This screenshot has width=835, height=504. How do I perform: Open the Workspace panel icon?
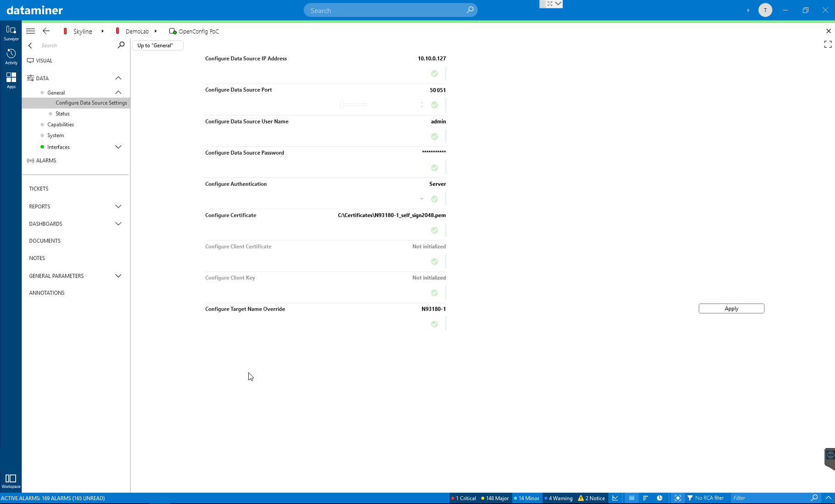(x=11, y=481)
